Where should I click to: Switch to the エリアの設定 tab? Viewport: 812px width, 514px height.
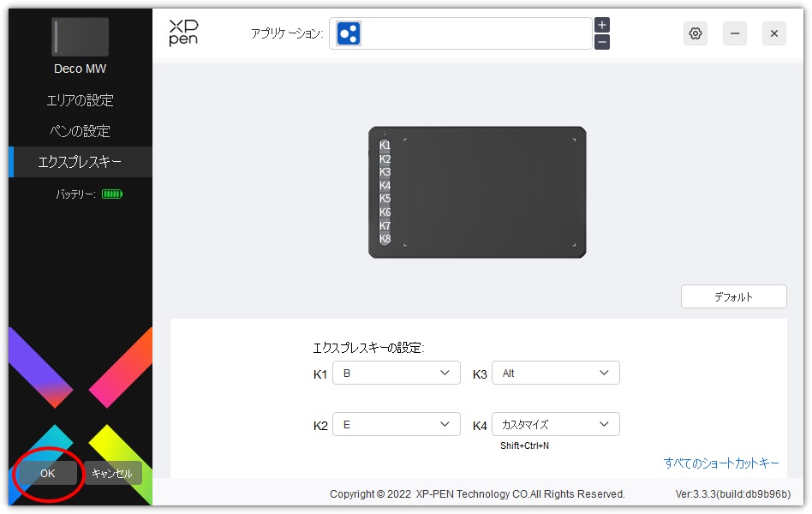[x=80, y=100]
